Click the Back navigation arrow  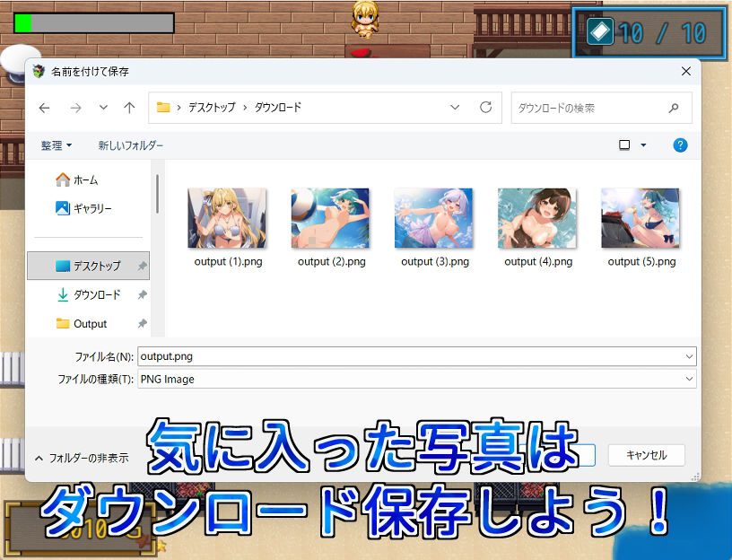[44, 108]
